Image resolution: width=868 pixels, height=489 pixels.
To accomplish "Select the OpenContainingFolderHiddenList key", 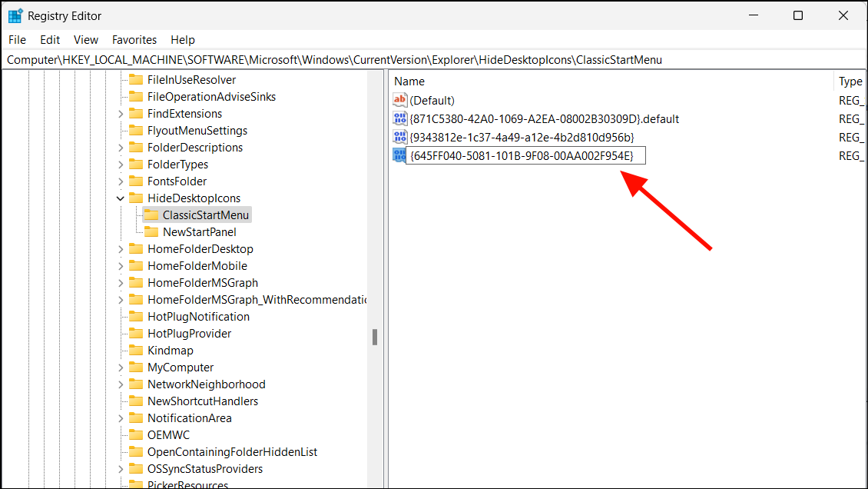I will coord(232,452).
